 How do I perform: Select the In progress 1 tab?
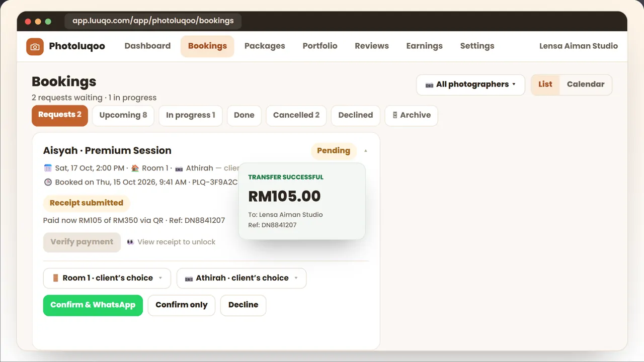click(191, 115)
